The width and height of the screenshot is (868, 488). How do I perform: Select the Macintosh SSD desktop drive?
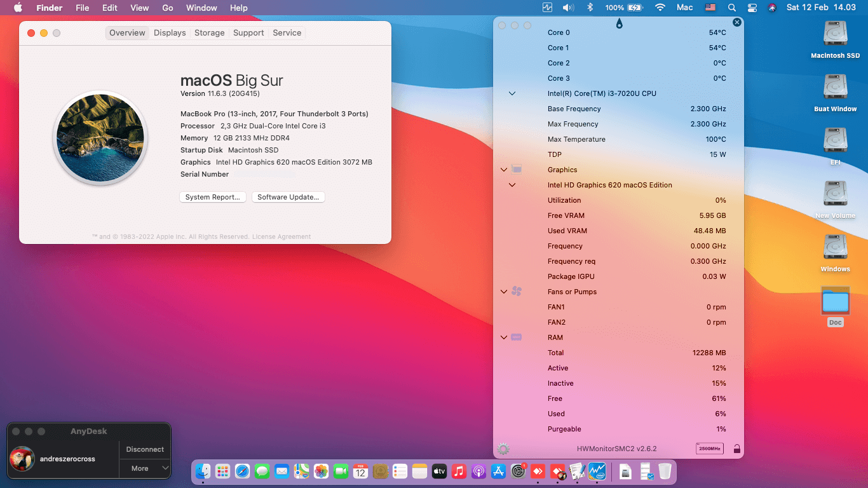coord(835,39)
